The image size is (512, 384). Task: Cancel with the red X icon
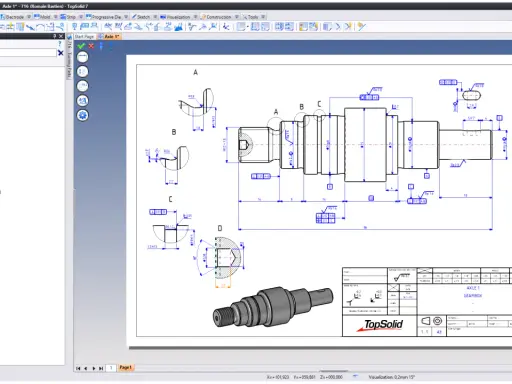click(91, 46)
